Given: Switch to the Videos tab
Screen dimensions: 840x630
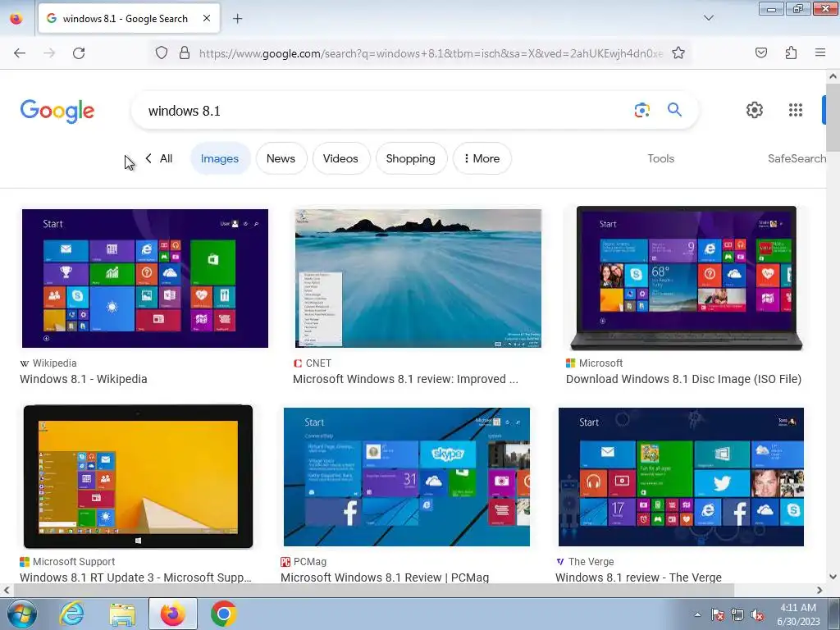Looking at the screenshot, I should point(340,158).
